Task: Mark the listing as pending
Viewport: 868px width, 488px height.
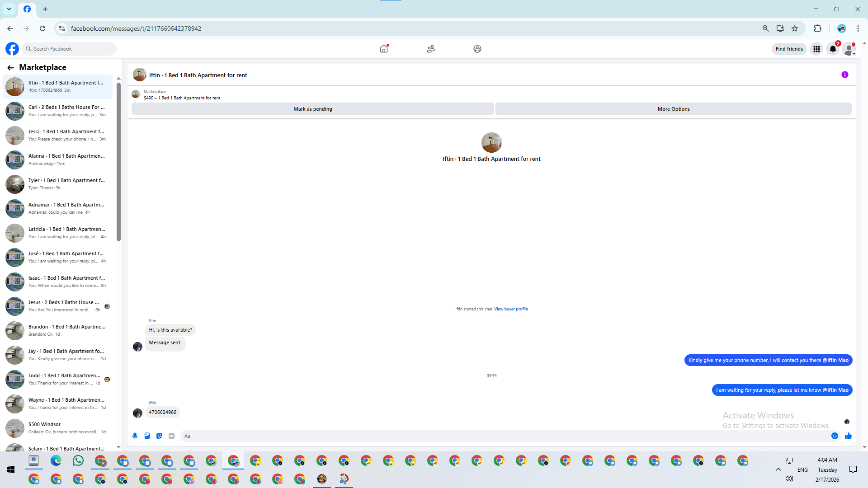Action: [313, 109]
